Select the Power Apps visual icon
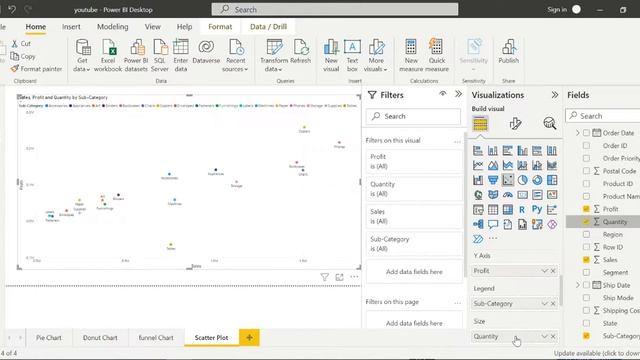 click(551, 224)
